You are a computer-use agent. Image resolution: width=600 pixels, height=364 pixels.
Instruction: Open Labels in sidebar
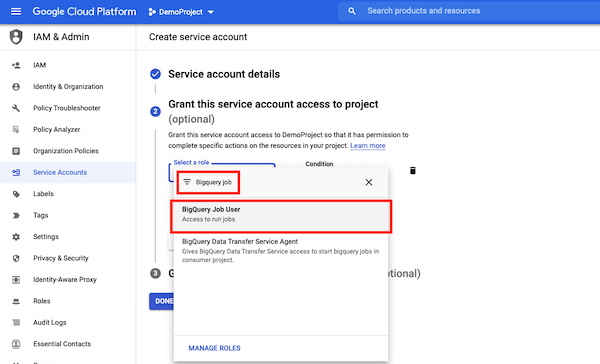pyautogui.click(x=43, y=194)
